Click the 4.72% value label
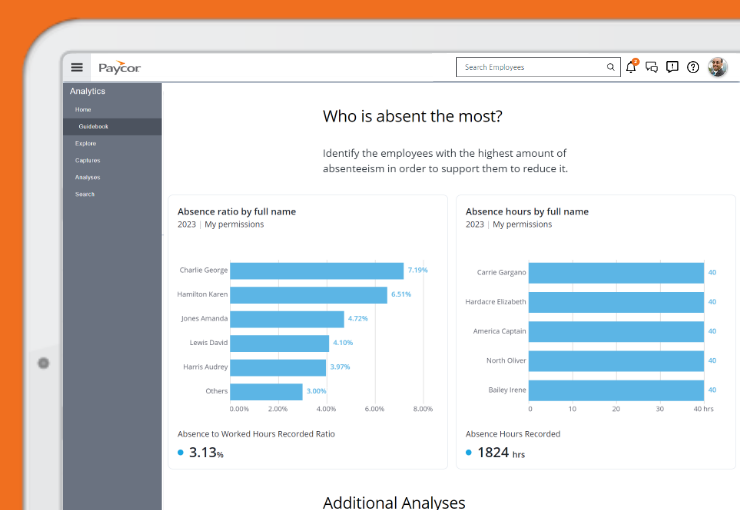This screenshot has height=510, width=740. click(358, 318)
